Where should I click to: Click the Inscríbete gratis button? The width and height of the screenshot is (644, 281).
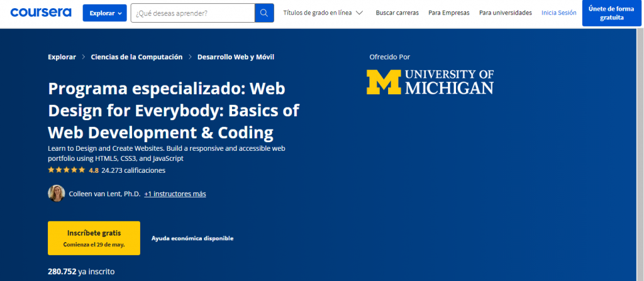[94, 238]
